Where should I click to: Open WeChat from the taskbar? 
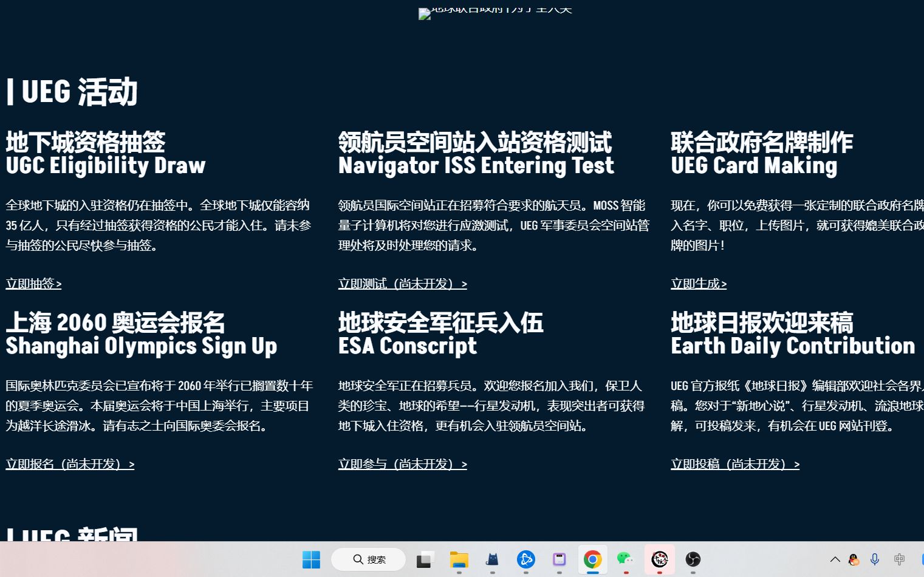tap(626, 559)
